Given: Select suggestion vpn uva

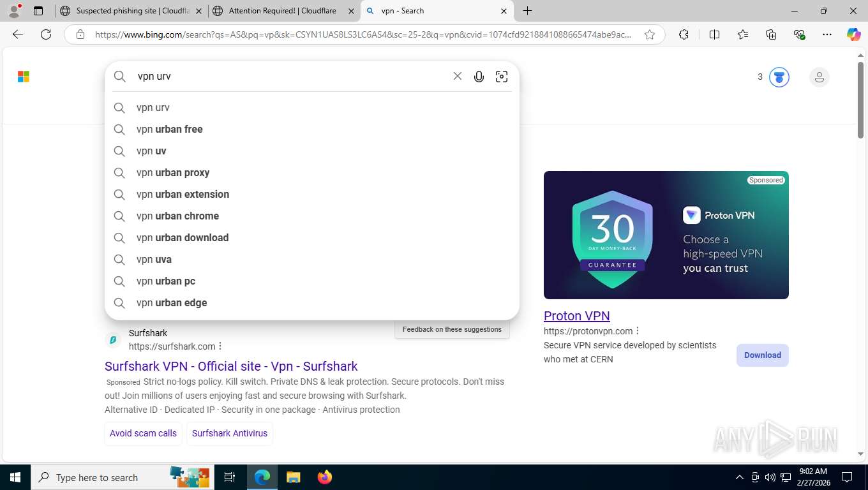Looking at the screenshot, I should [x=312, y=259].
